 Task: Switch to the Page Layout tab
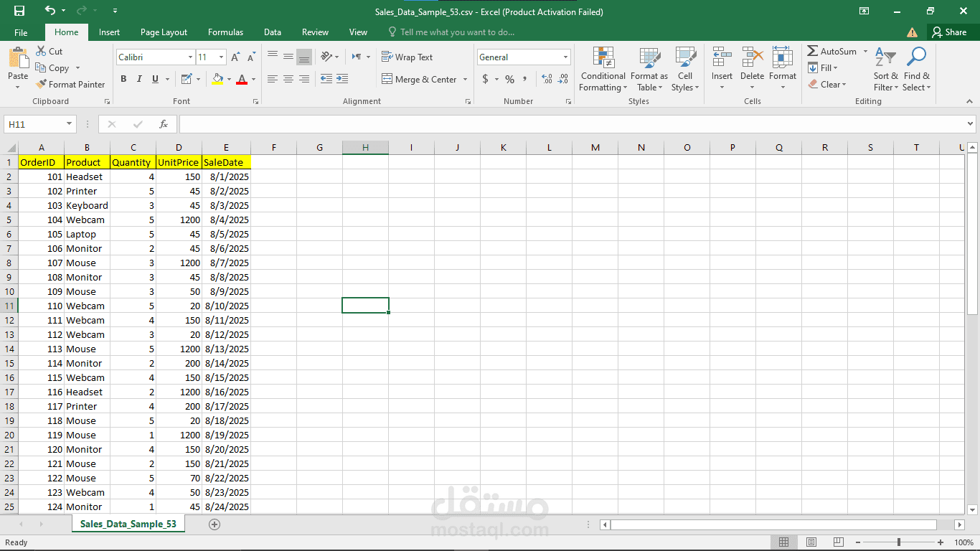click(x=164, y=32)
